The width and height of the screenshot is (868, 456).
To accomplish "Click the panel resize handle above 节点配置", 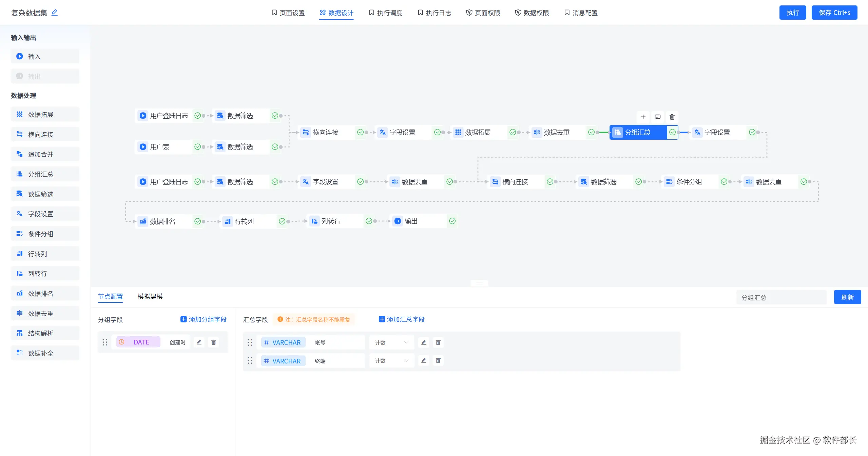I will 479,283.
